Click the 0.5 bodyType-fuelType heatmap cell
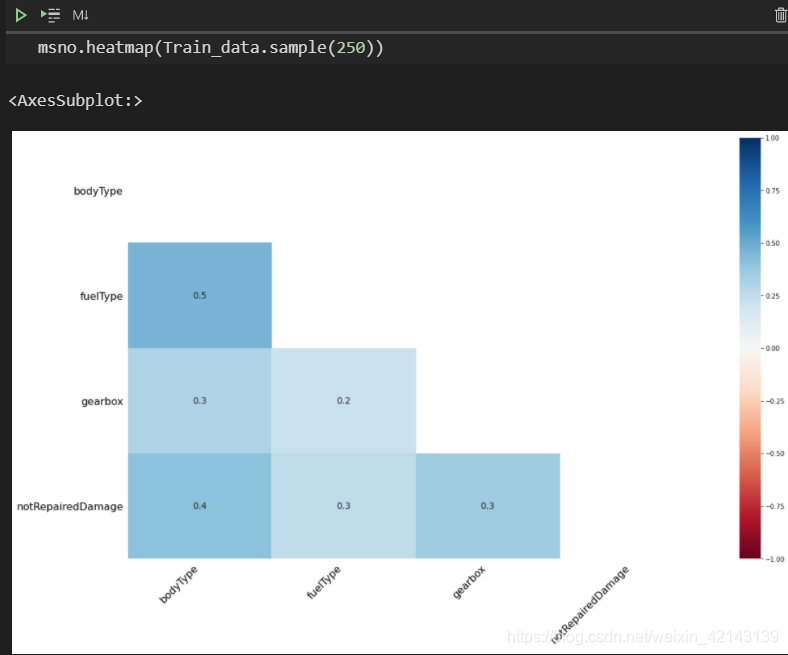 coord(199,295)
